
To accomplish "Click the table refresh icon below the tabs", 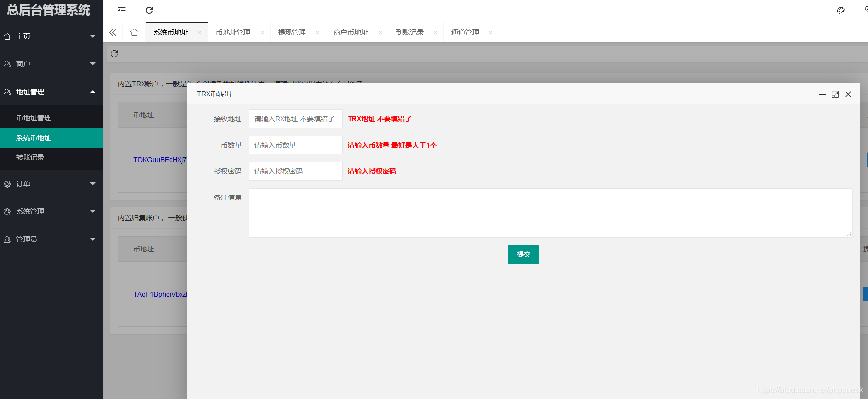I will 114,54.
